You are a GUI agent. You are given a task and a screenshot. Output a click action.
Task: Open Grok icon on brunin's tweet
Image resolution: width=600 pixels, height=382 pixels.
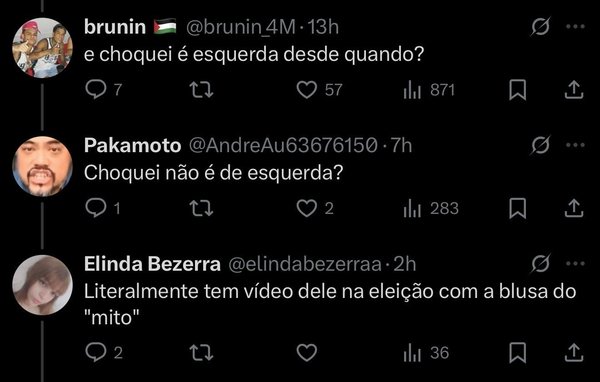540,26
